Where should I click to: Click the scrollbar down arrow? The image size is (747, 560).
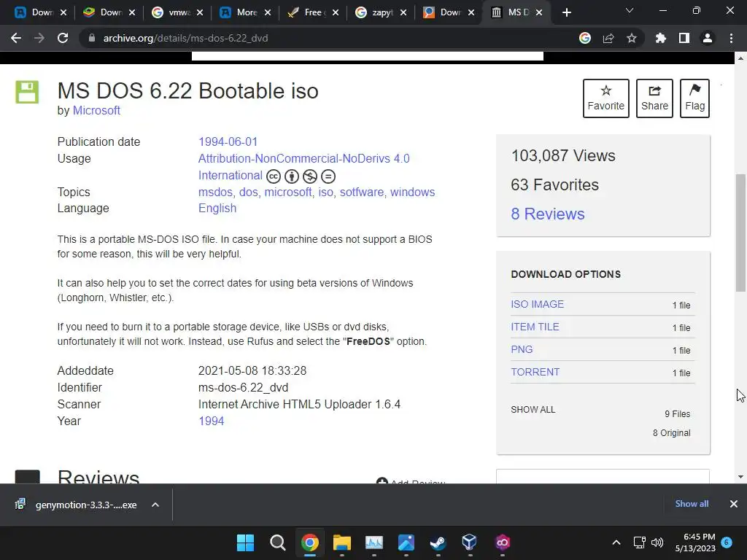[740, 477]
